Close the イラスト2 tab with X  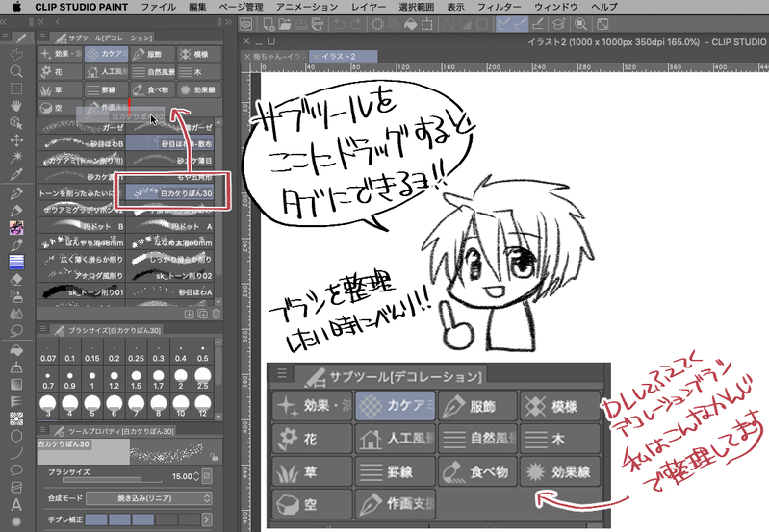pos(317,57)
